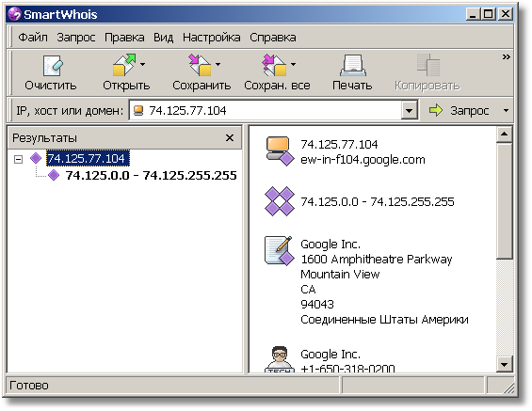The width and height of the screenshot is (532, 411).
Task: Open the Запрос menu
Action: pyautogui.click(x=76, y=38)
